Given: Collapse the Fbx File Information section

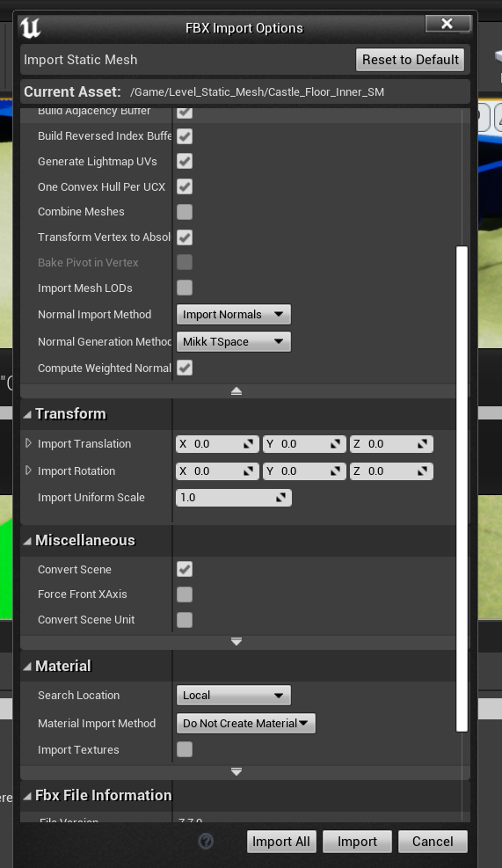Looking at the screenshot, I should tap(27, 796).
